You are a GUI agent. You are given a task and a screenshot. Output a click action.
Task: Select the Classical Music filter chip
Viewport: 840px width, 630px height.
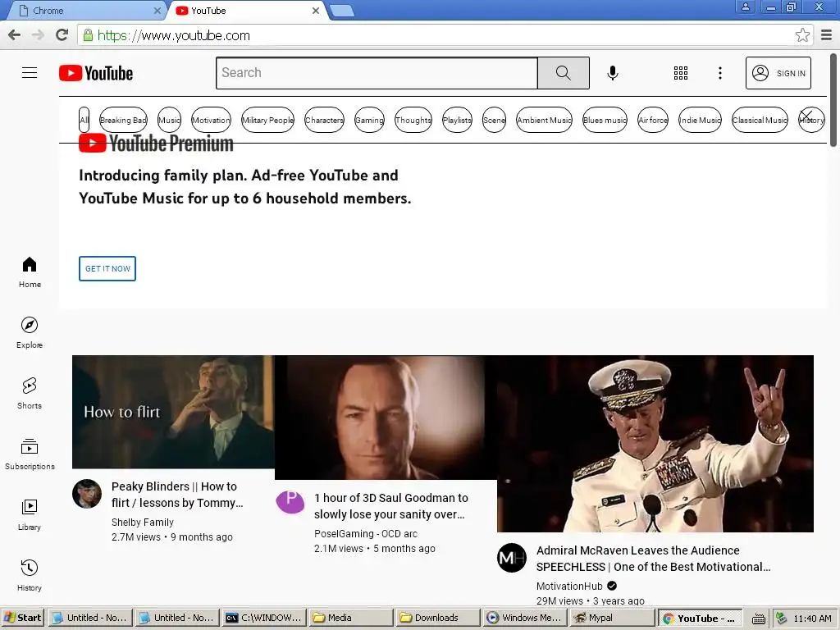(x=760, y=120)
